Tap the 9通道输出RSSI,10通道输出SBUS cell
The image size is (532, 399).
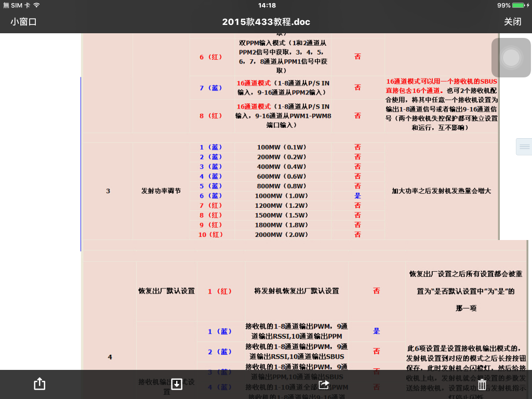pos(297,352)
